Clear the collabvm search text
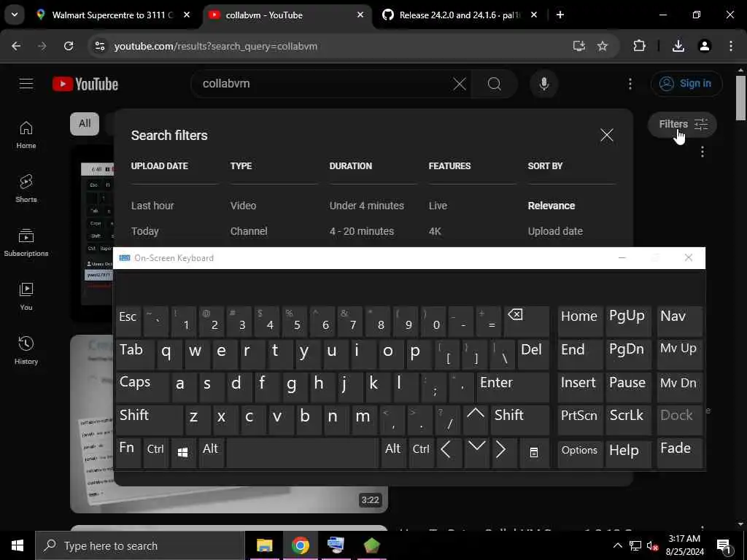The width and height of the screenshot is (747, 560). pyautogui.click(x=460, y=85)
